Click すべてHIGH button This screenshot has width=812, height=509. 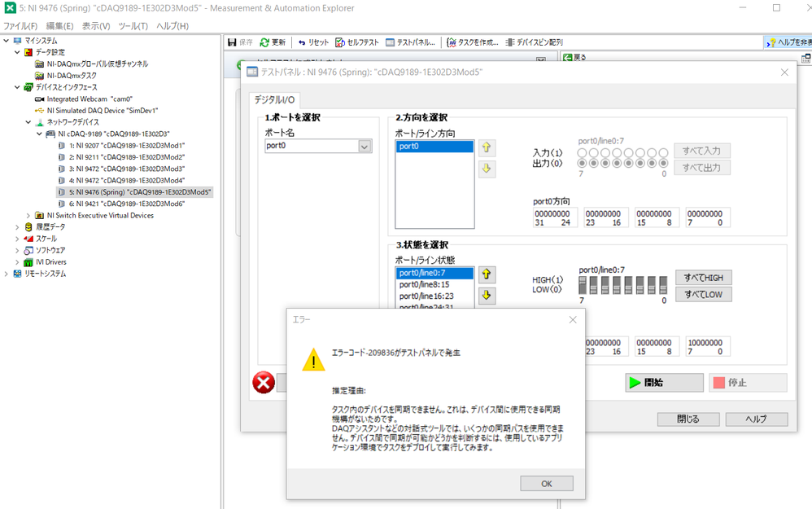(703, 278)
